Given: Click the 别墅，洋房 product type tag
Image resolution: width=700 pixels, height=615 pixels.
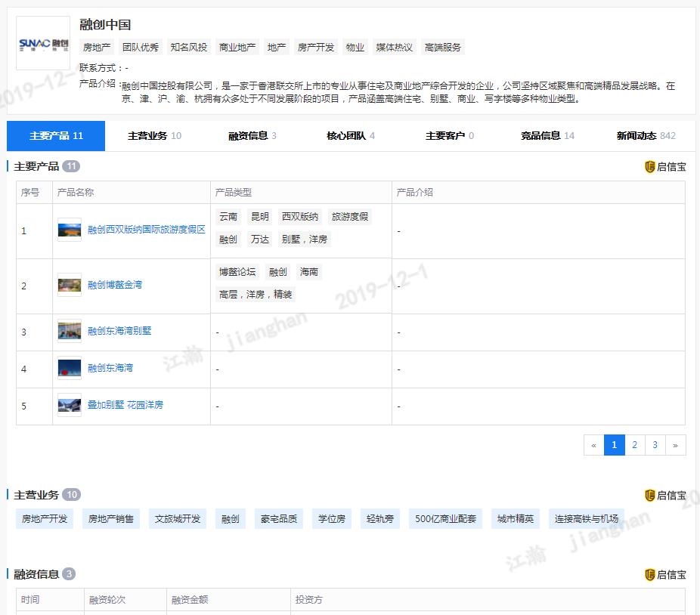Looking at the screenshot, I should [x=305, y=240].
